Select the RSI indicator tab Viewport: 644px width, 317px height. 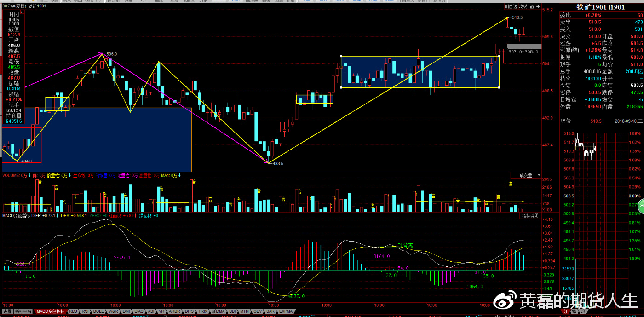[85, 311]
